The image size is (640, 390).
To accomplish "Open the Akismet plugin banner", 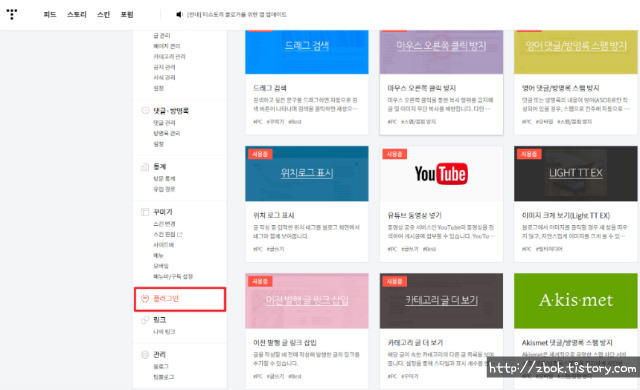I will pos(576,301).
